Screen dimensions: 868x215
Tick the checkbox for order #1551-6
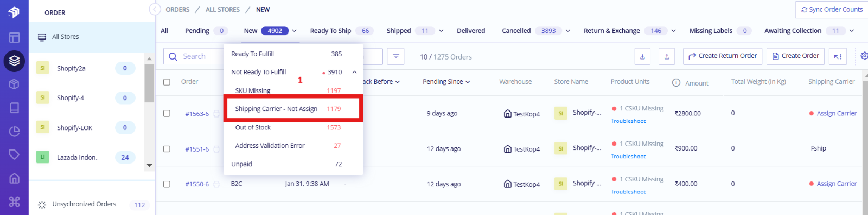click(167, 149)
